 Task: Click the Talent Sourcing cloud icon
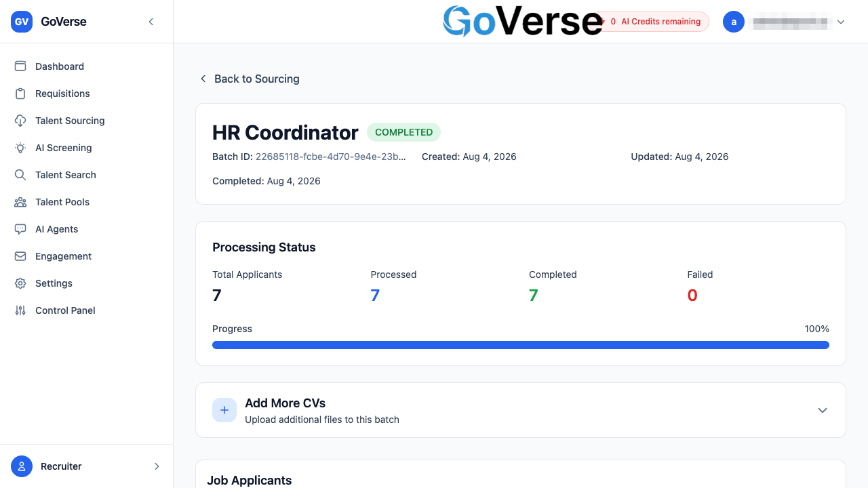20,121
